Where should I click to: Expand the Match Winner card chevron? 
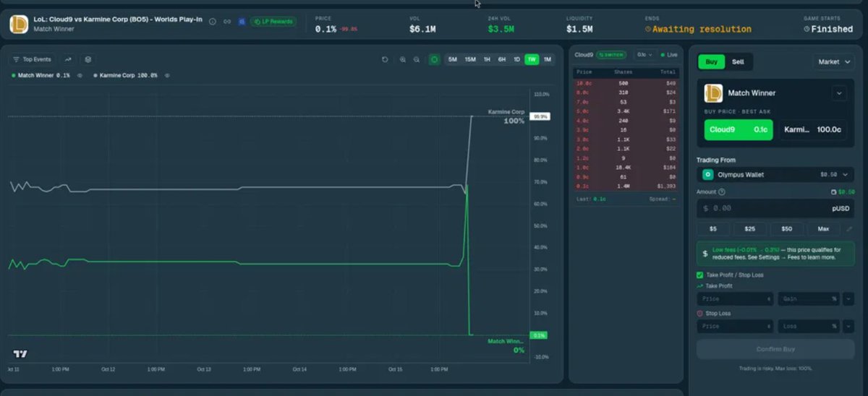pyautogui.click(x=839, y=92)
